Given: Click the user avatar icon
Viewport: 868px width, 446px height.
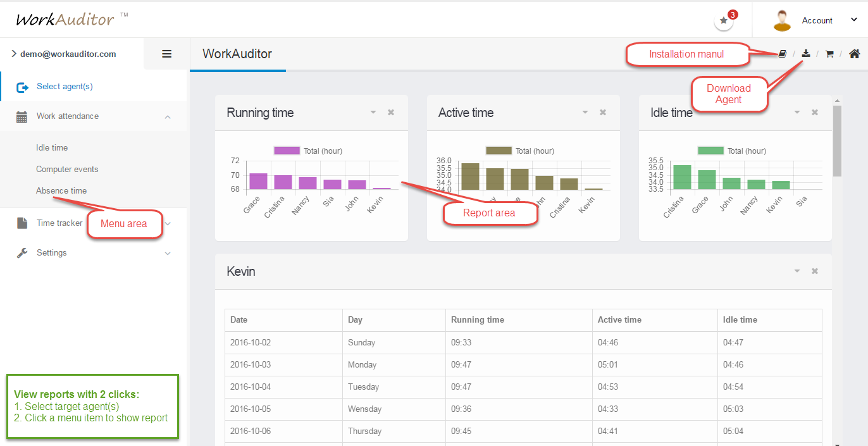Looking at the screenshot, I should (x=783, y=20).
